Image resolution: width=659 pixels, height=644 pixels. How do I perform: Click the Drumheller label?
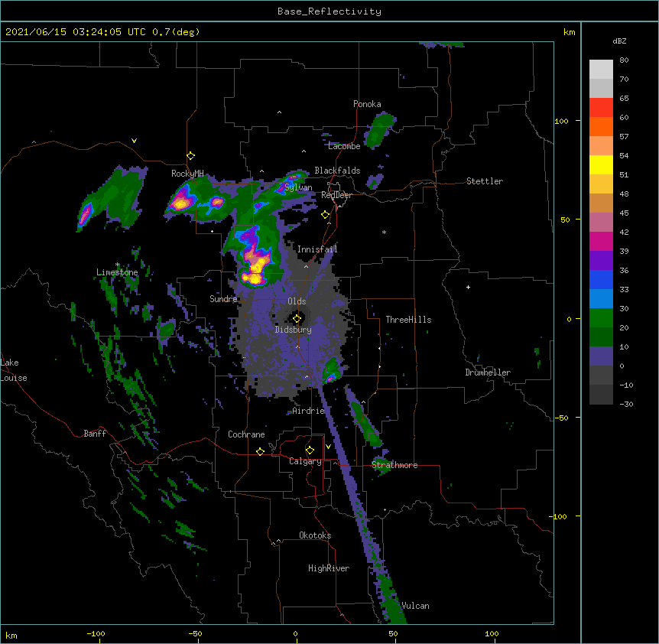point(488,372)
